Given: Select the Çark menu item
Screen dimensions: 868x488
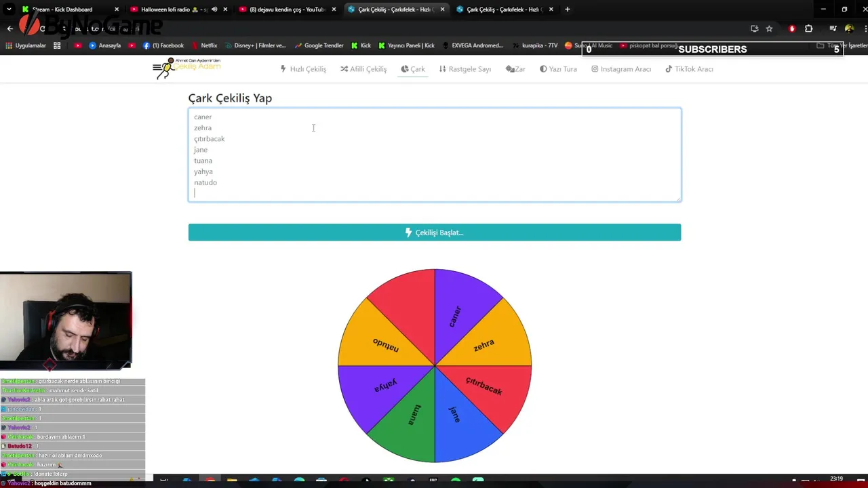Looking at the screenshot, I should pyautogui.click(x=413, y=69).
